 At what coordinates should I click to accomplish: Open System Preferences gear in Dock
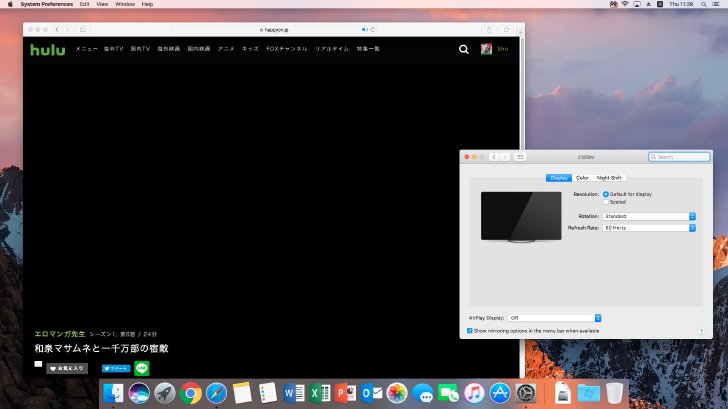(526, 393)
